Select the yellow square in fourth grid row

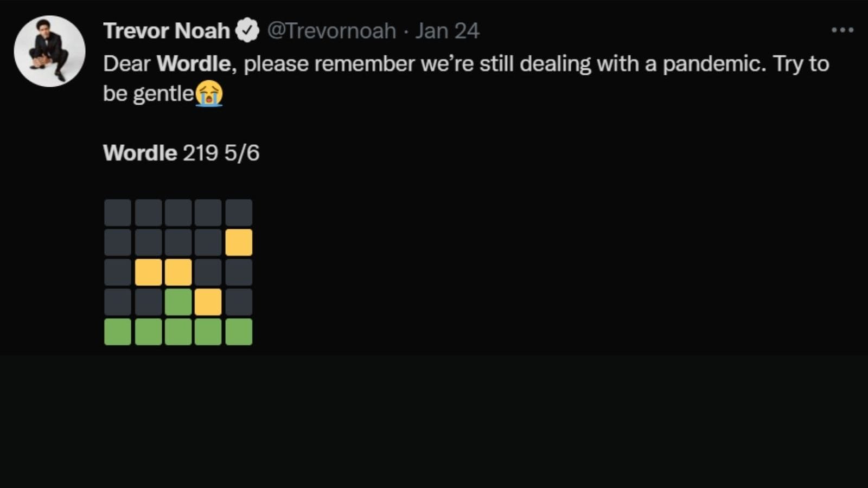(208, 302)
